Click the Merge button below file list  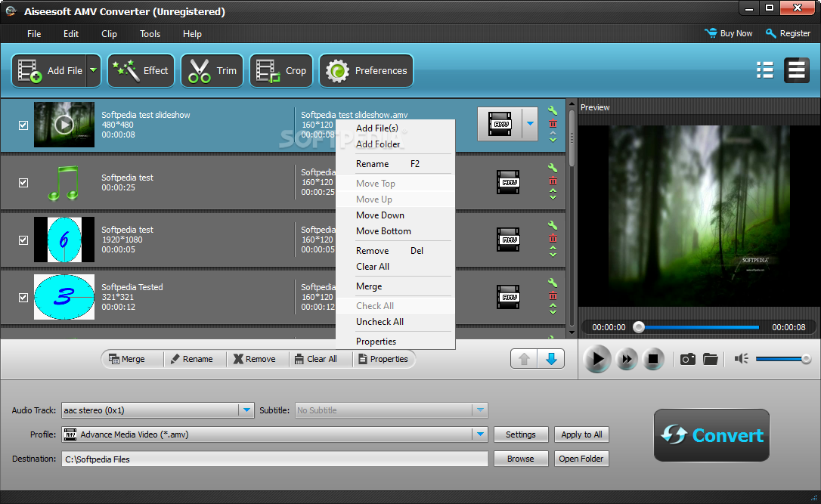coord(132,359)
